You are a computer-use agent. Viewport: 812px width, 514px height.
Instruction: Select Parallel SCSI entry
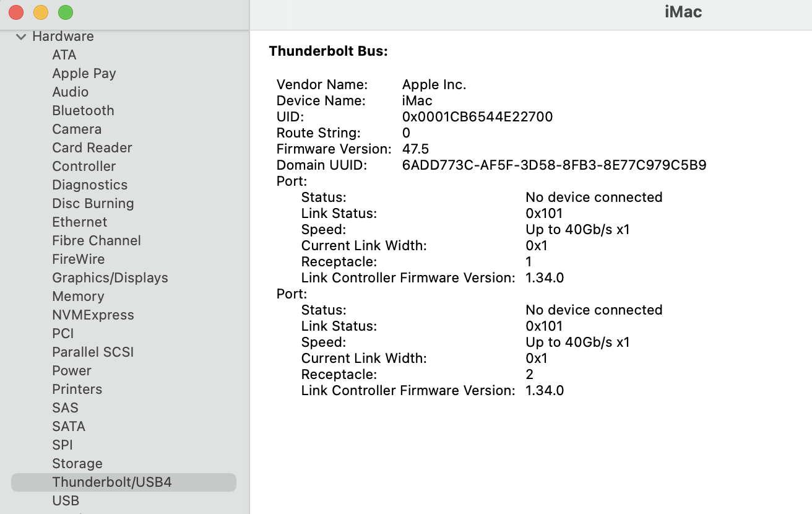coord(93,352)
